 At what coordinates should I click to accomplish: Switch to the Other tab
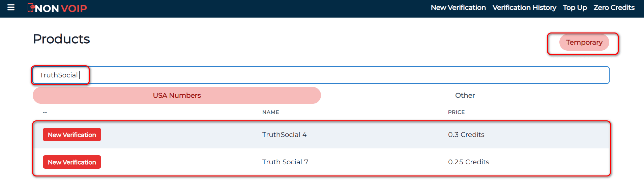point(465,95)
